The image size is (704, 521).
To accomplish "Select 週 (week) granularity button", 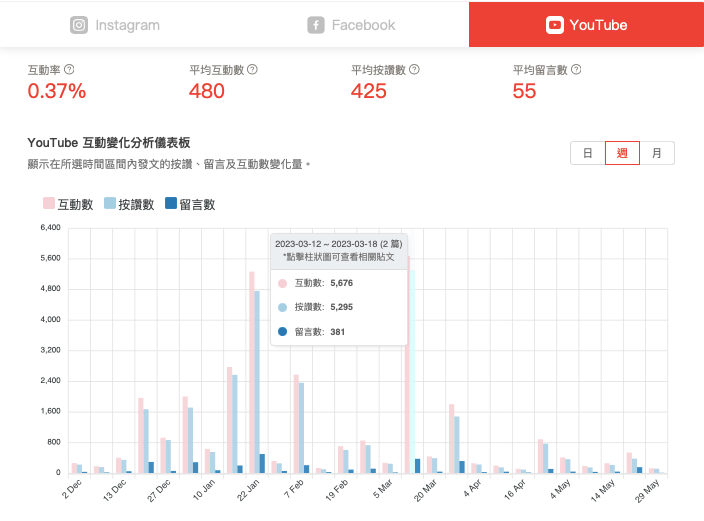I will [622, 153].
